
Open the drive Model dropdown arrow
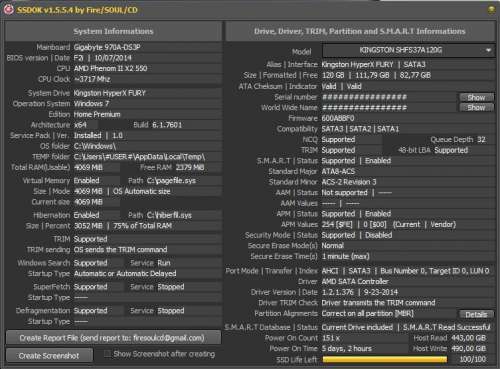tap(488, 50)
